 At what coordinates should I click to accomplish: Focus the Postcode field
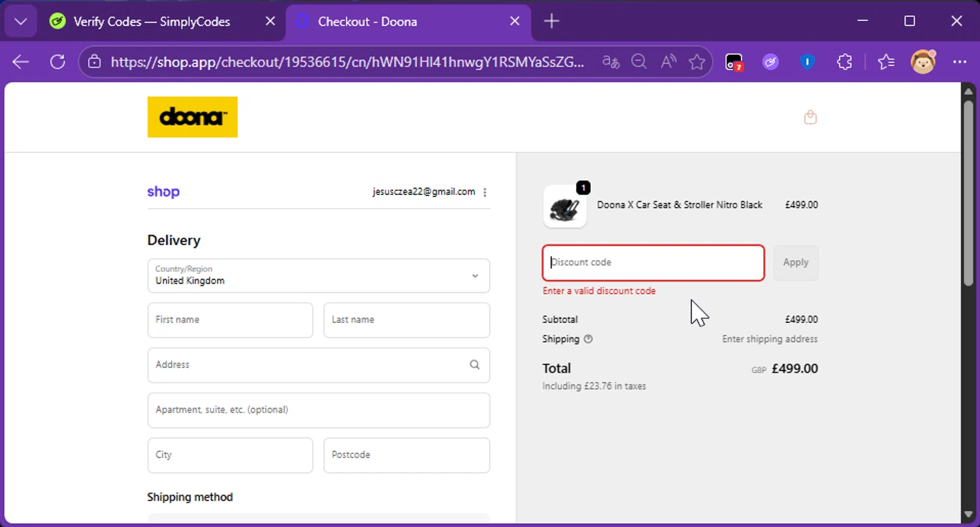coord(407,455)
